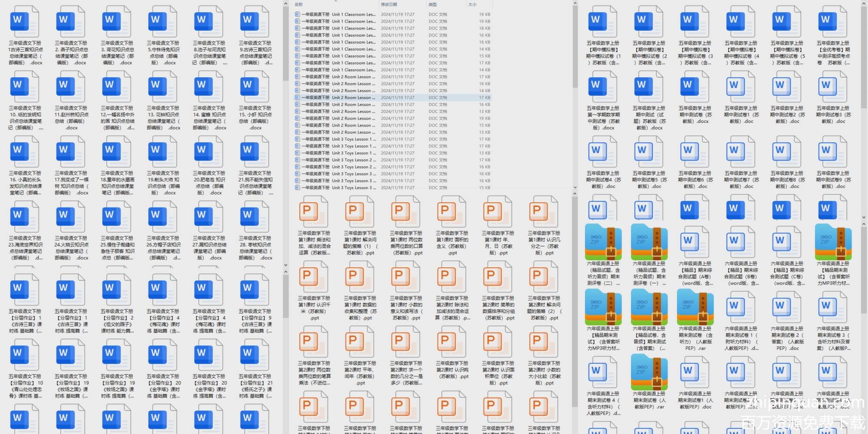Select file name 23.海底世界知识点总结课堂笔记
The height and width of the screenshot is (434, 868).
click(x=26, y=248)
